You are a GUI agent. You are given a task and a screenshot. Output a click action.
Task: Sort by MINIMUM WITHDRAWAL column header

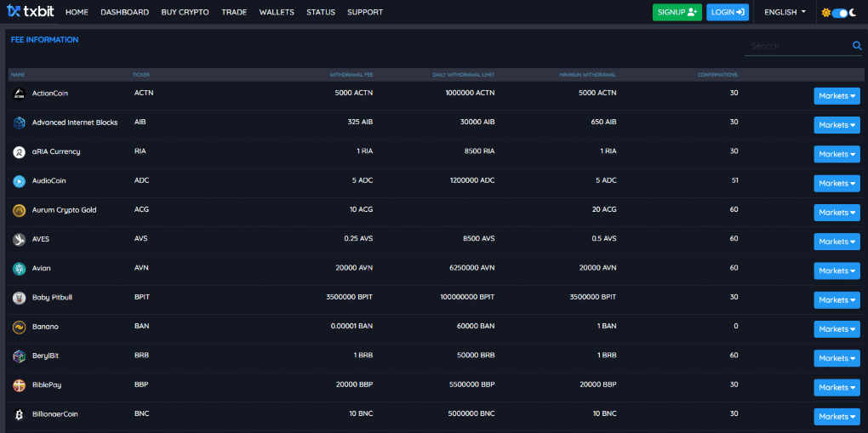[x=587, y=75]
